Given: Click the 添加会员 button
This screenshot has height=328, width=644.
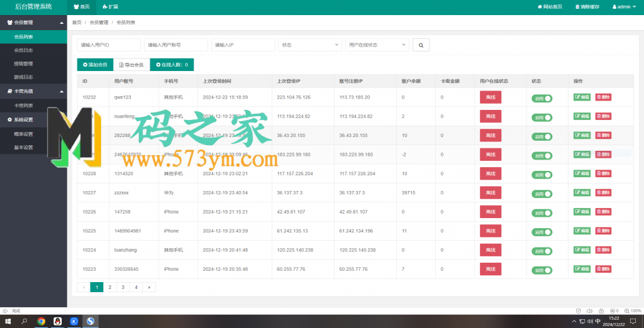Looking at the screenshot, I should [x=95, y=65].
